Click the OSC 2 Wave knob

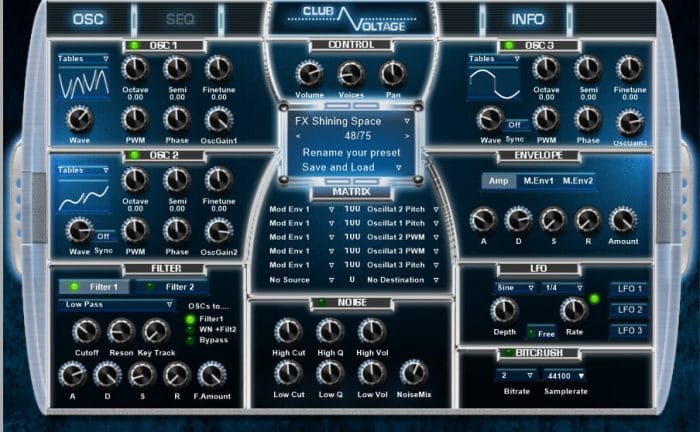pyautogui.click(x=79, y=230)
